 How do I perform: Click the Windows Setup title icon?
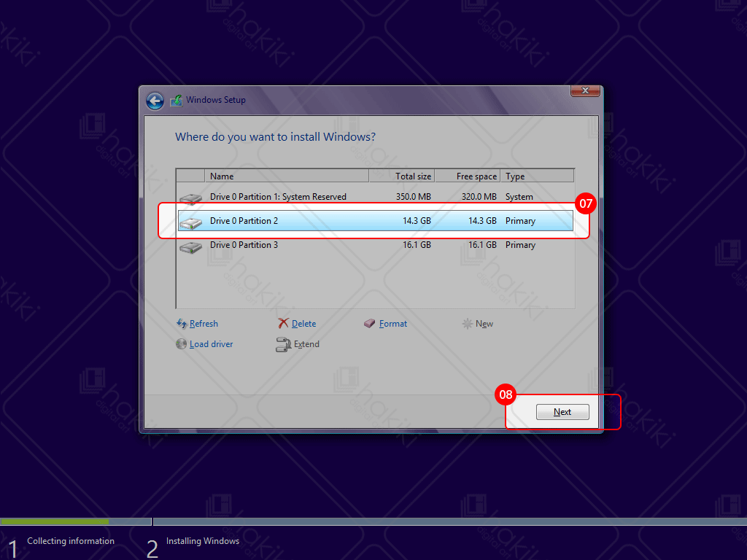click(177, 101)
